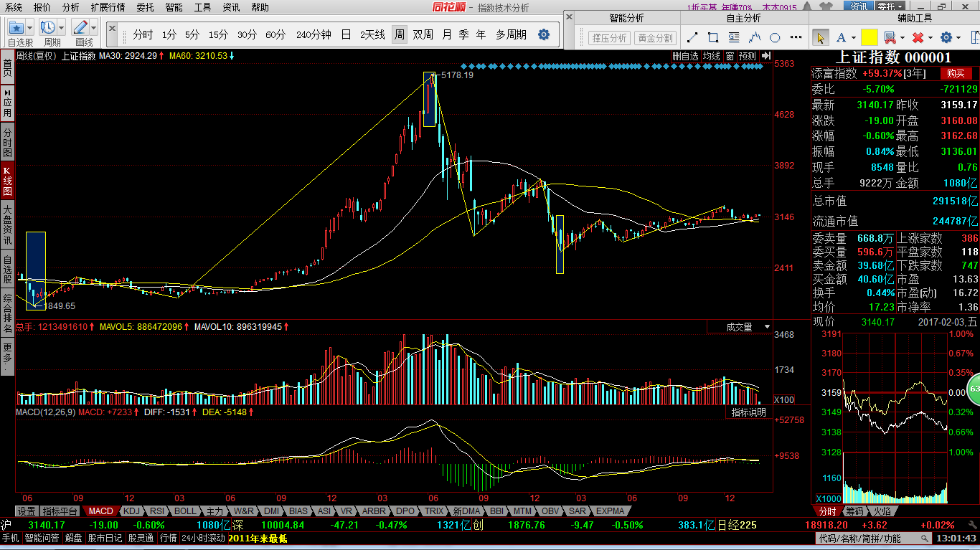The height and width of the screenshot is (550, 980).
Task: Select the rectangle drawing tool
Action: pos(713,37)
